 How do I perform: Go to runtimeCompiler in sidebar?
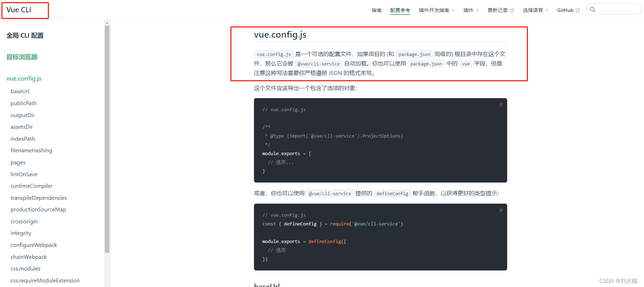click(32, 186)
